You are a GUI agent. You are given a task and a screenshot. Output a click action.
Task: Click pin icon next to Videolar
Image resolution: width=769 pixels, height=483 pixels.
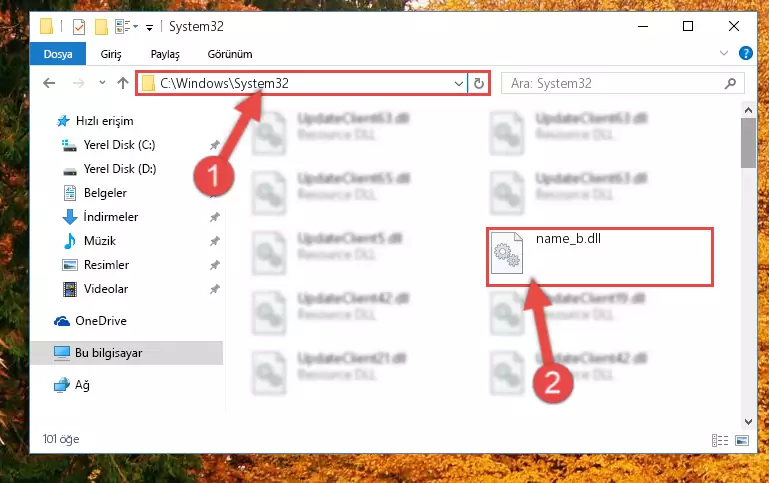pyautogui.click(x=215, y=289)
